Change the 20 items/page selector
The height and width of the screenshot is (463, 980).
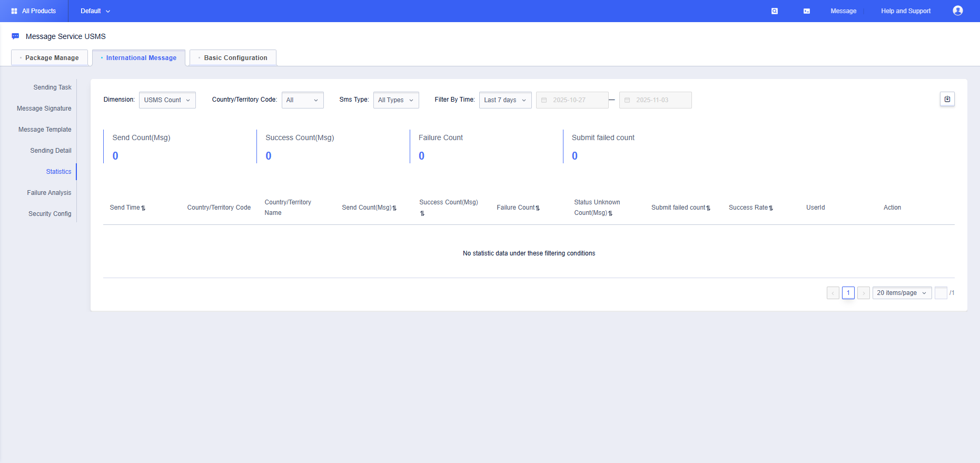pos(902,293)
